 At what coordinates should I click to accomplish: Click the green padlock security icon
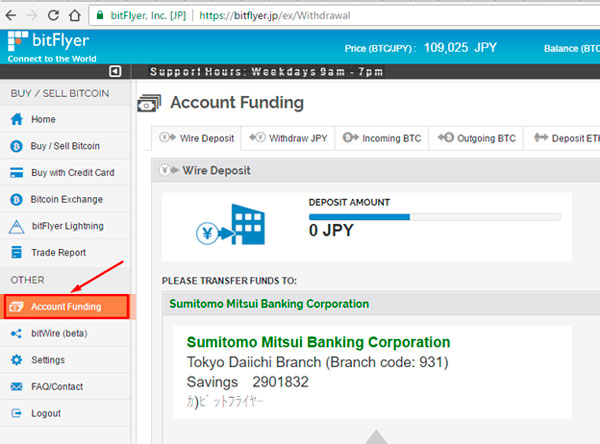point(100,15)
